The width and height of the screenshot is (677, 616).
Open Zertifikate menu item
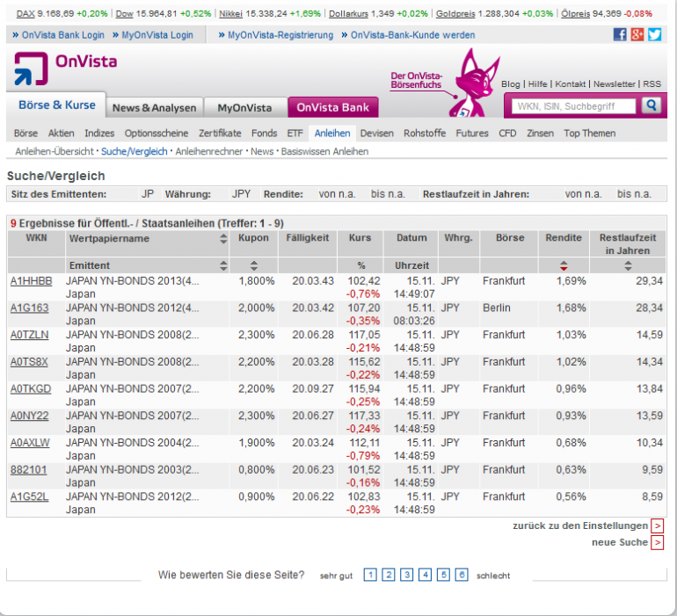220,134
